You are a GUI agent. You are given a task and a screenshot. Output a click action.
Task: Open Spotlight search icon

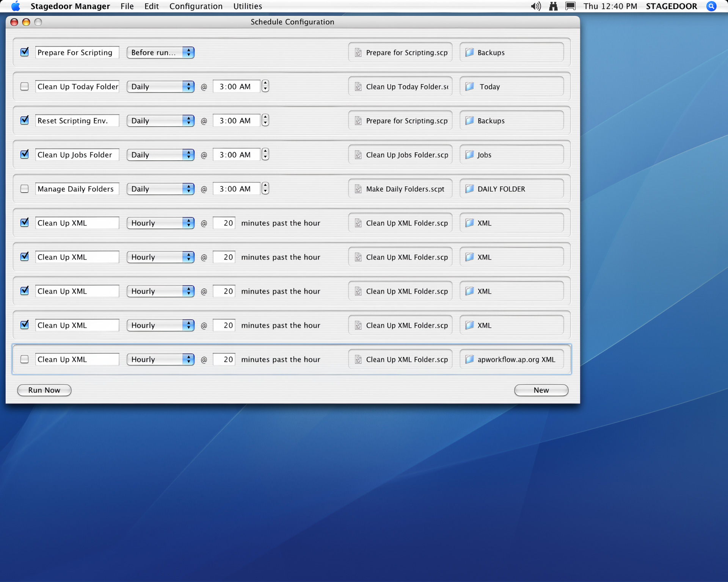pyautogui.click(x=711, y=6)
